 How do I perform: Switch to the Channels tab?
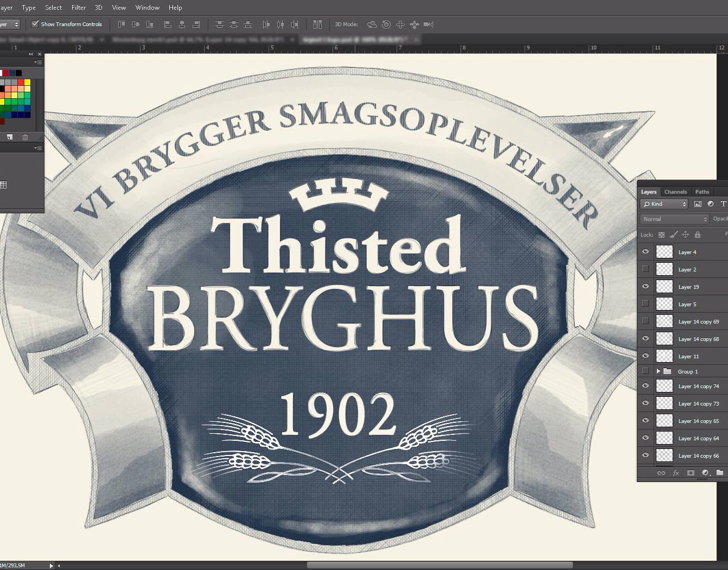pos(675,192)
